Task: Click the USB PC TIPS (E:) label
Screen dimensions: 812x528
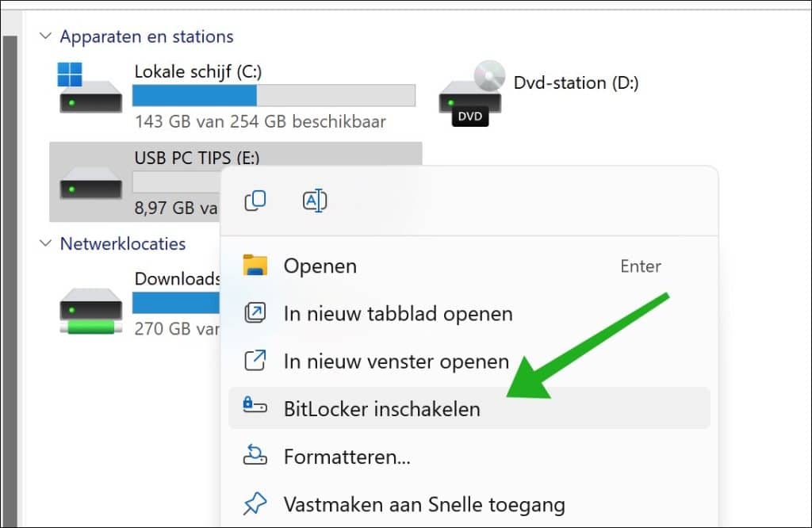Action: 197,158
